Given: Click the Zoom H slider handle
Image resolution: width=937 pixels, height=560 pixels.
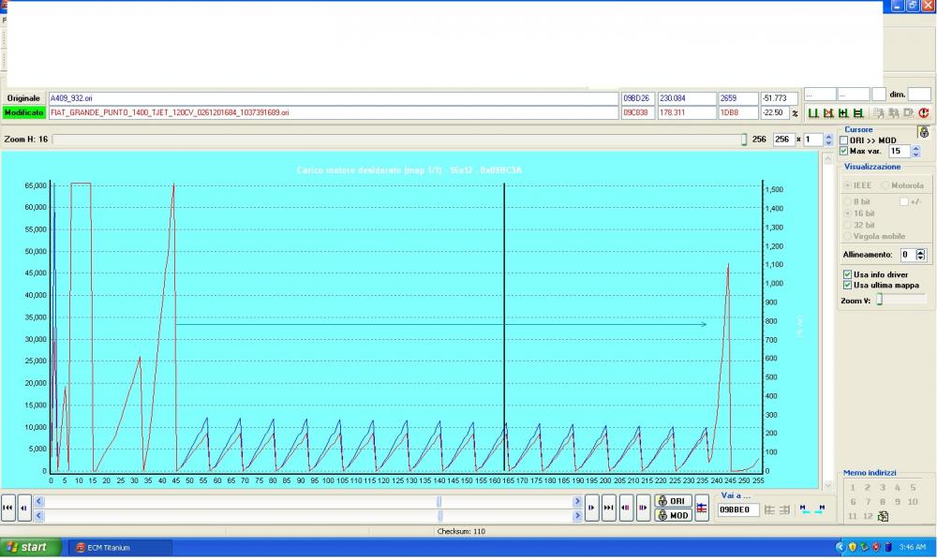Looking at the screenshot, I should click(x=744, y=140).
